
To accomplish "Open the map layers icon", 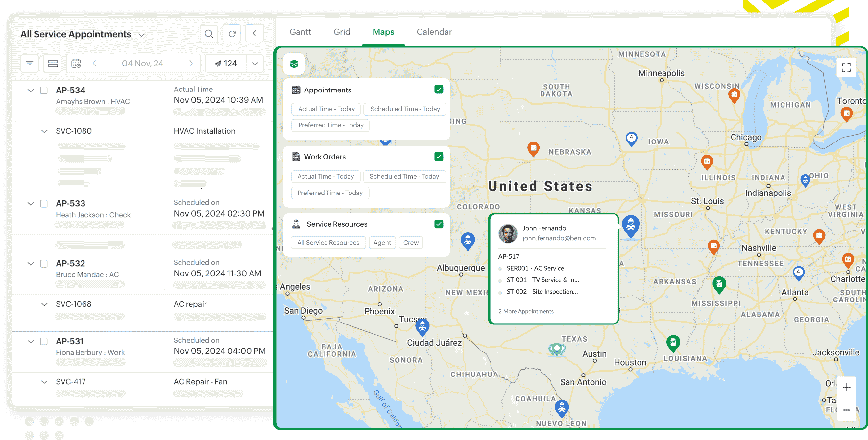I will (x=294, y=64).
